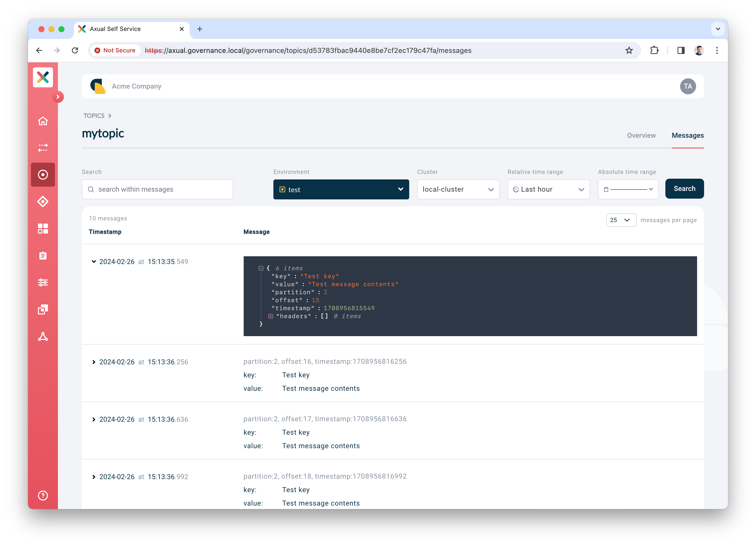Change Relative time range from Last hour
The image size is (756, 546).
coord(548,189)
